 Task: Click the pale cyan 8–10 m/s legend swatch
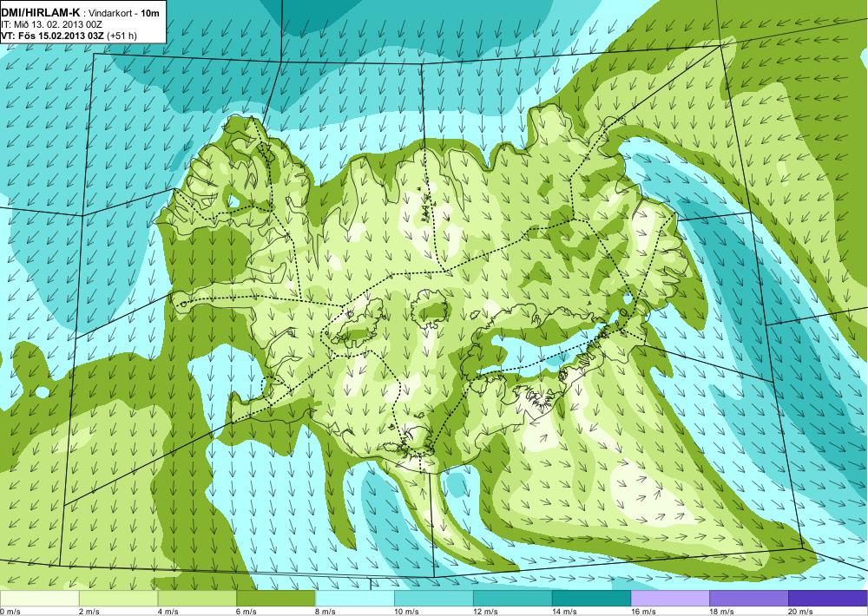tap(355, 599)
